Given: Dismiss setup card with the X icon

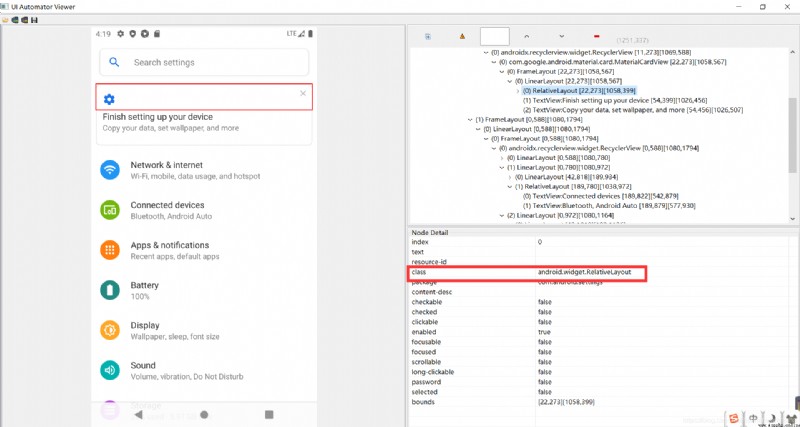Looking at the screenshot, I should tap(303, 93).
